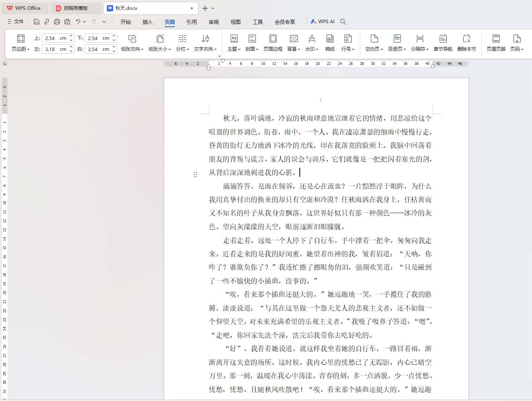Switch to the 视图 view tab
Image resolution: width=532 pixels, height=401 pixels.
click(236, 22)
